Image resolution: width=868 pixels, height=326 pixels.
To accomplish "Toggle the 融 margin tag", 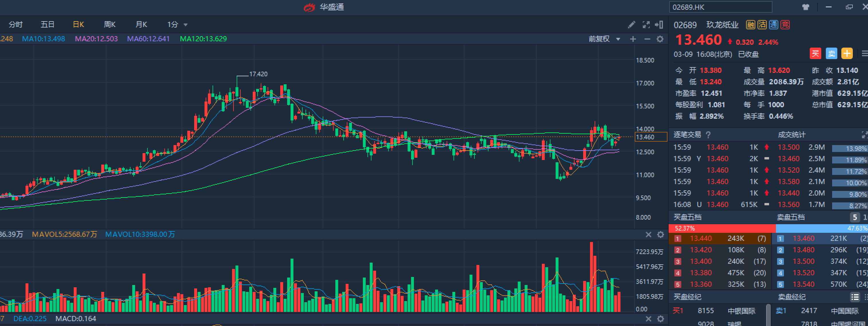I will click(750, 25).
